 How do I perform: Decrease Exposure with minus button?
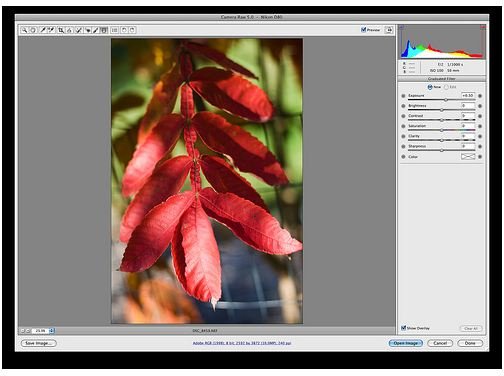tap(403, 96)
